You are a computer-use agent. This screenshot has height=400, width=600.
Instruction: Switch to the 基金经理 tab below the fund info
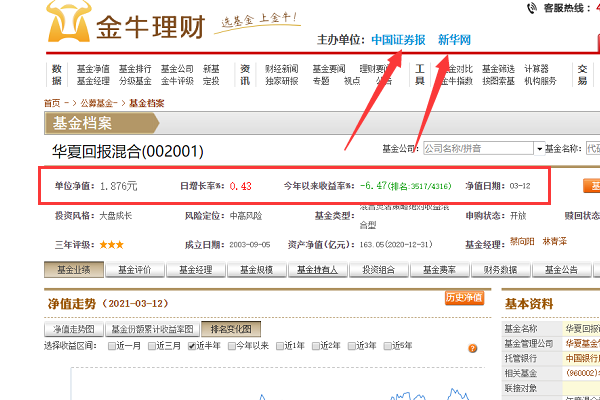point(196,270)
